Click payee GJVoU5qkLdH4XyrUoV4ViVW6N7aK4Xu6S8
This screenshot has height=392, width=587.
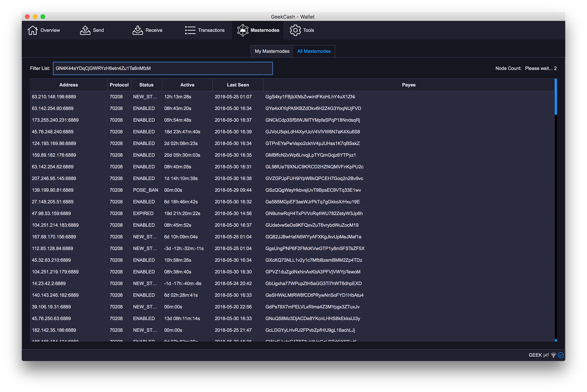point(313,132)
